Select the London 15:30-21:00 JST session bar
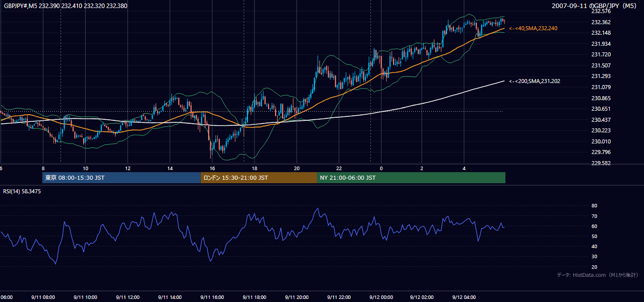 click(259, 178)
